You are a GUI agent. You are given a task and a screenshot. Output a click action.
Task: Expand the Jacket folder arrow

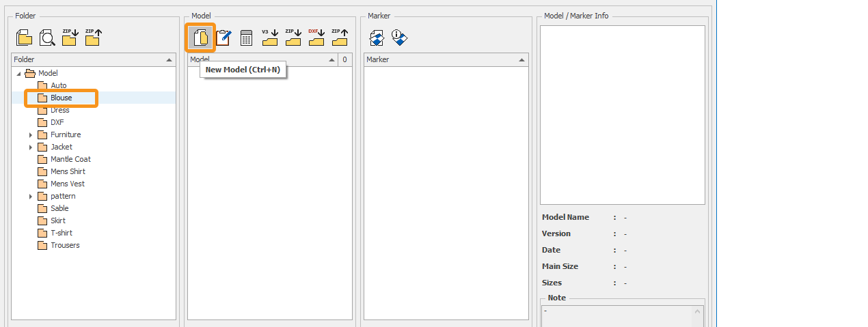pos(31,147)
